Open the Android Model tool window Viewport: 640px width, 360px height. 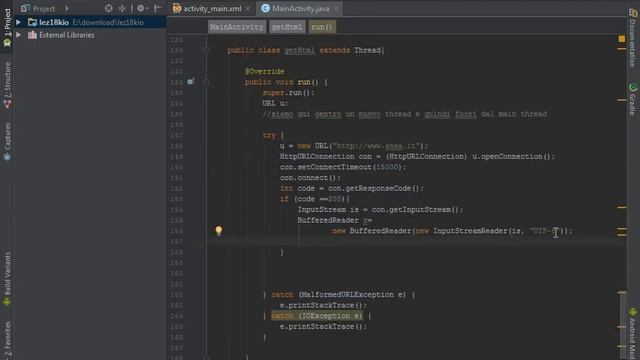[x=633, y=333]
